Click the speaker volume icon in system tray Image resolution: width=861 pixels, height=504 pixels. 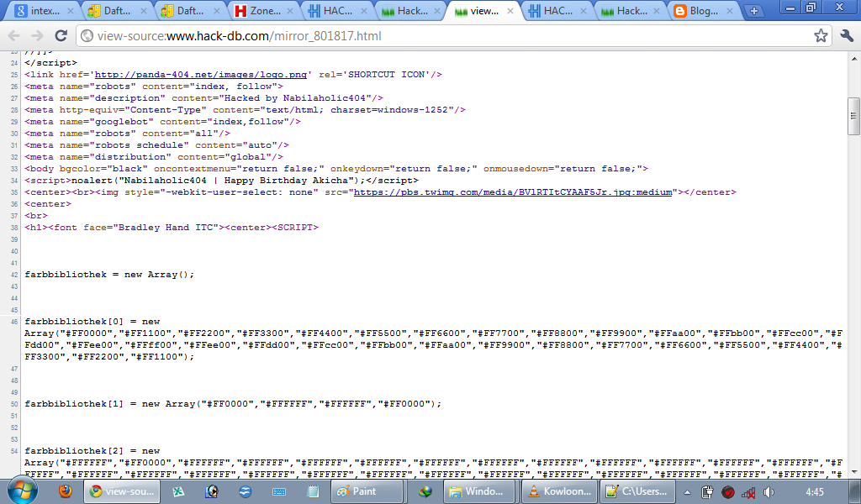click(767, 491)
